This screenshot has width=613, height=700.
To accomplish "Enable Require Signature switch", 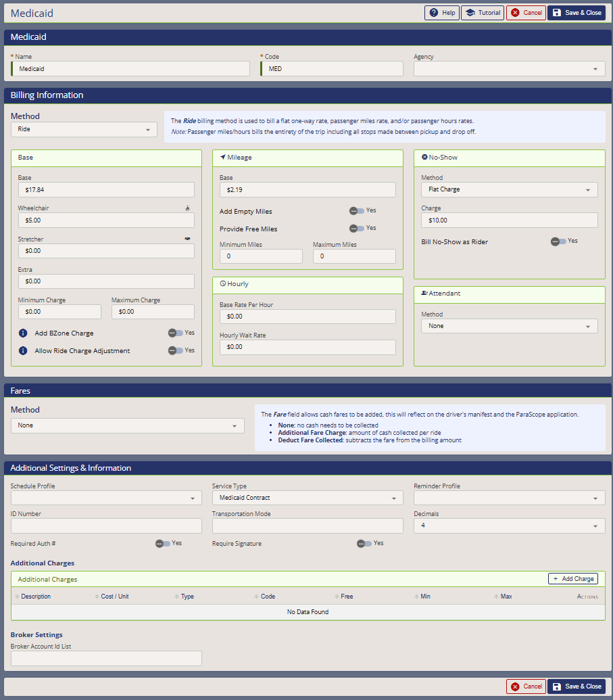I will pos(364,543).
